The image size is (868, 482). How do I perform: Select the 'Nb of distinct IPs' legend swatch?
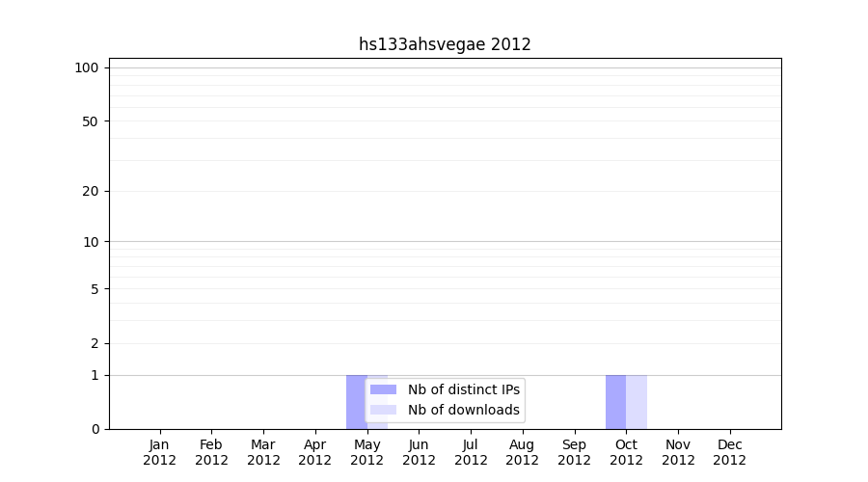coord(383,389)
